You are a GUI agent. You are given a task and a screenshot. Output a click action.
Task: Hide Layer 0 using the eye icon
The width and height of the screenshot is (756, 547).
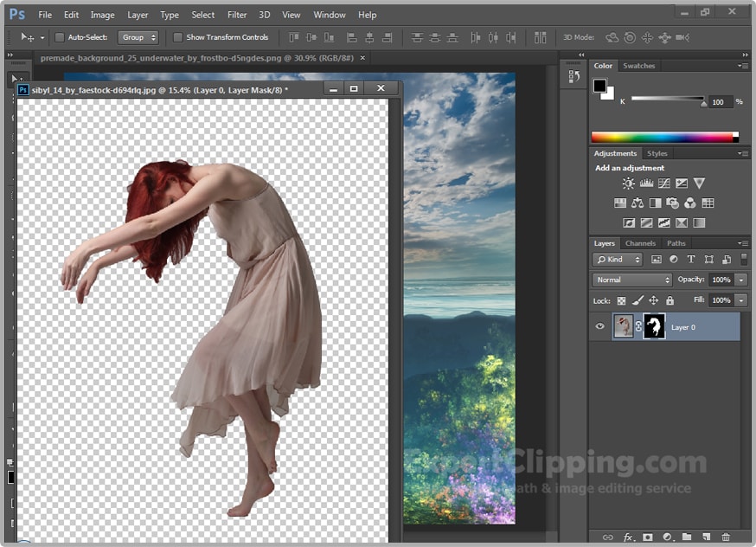[599, 327]
